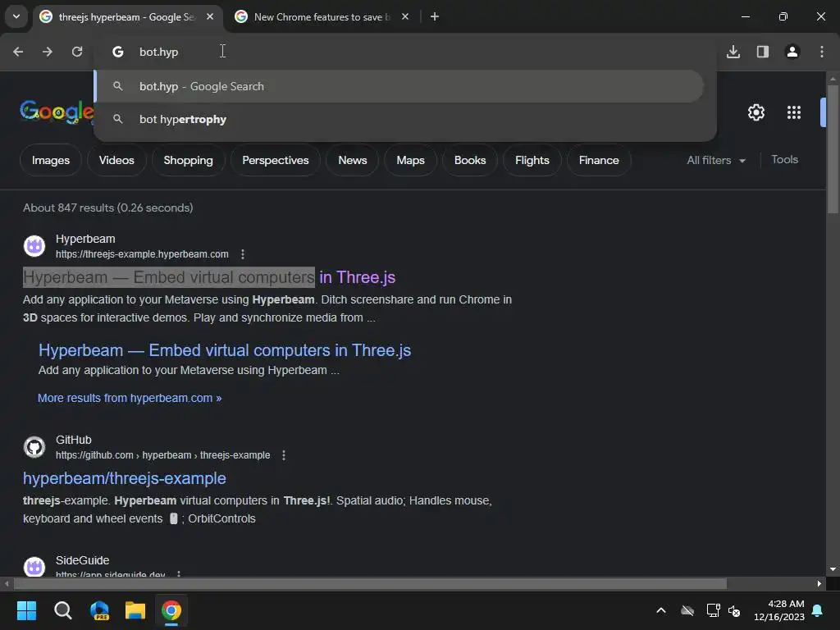Go back to the previous page
This screenshot has height=630, width=840.
tap(18, 52)
